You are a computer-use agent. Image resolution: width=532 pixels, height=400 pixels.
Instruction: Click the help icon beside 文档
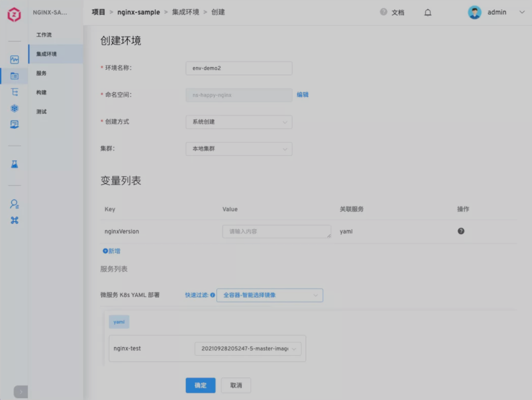pyautogui.click(x=383, y=12)
